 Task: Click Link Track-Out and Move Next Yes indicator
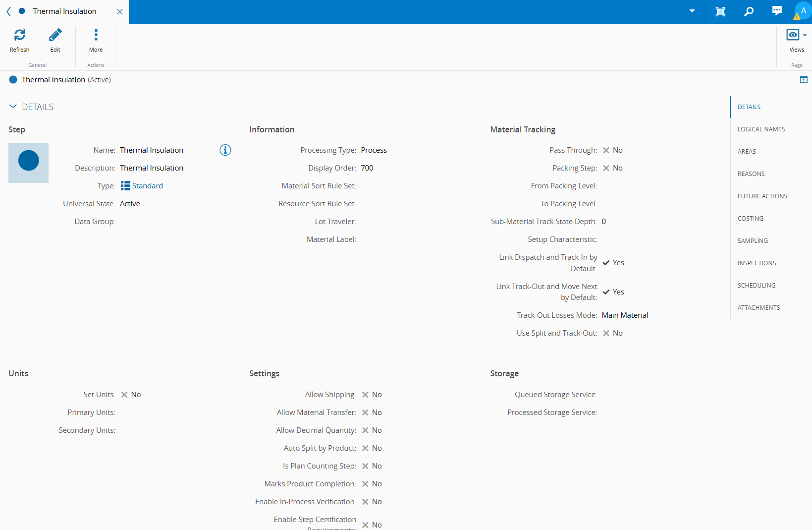[613, 292]
